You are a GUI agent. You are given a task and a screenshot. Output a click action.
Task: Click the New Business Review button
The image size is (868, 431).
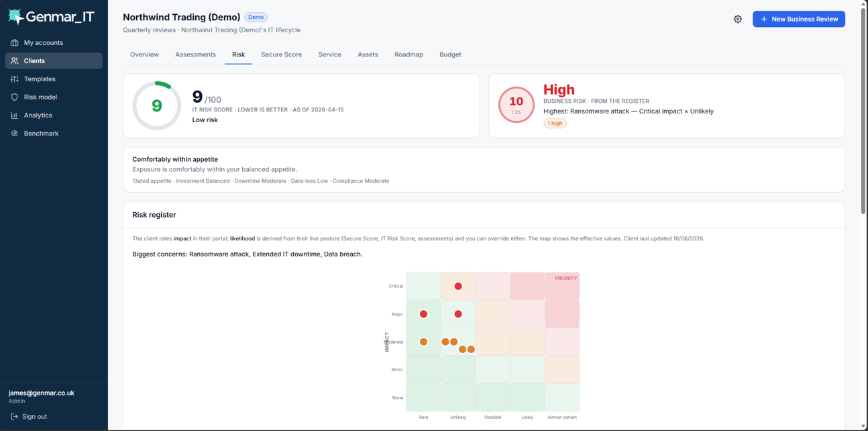798,19
